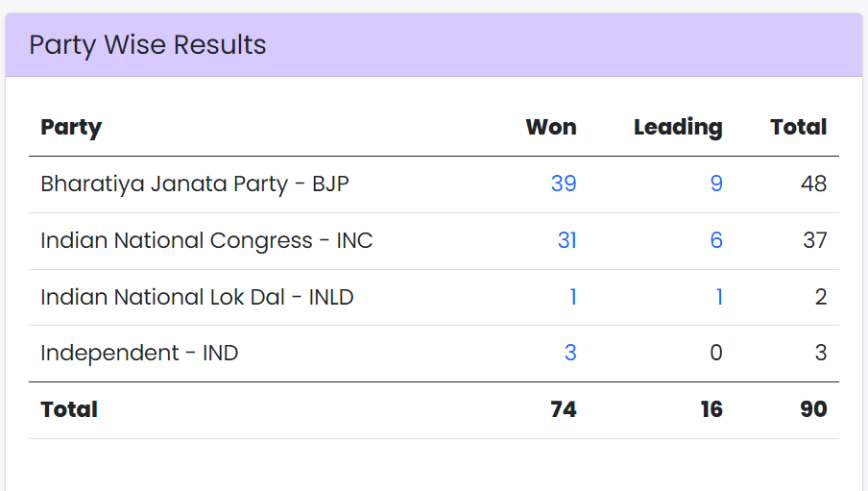Click INC total value 37
This screenshot has width=868, height=491.
[814, 240]
